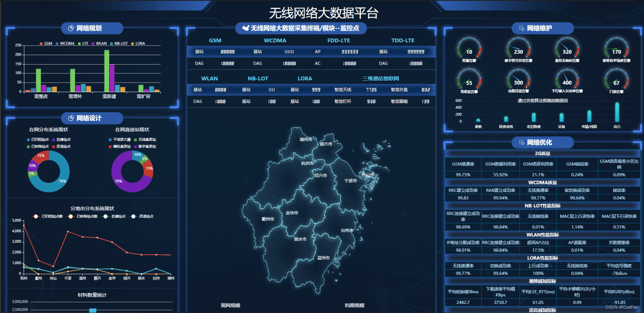The image size is (644, 313).
Task: Click the icon beside 网络维护 title
Action: point(521,28)
